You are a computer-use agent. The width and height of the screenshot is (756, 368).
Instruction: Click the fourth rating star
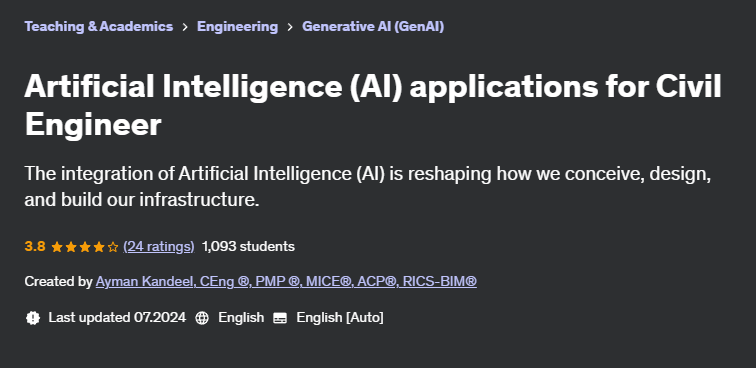[99, 247]
